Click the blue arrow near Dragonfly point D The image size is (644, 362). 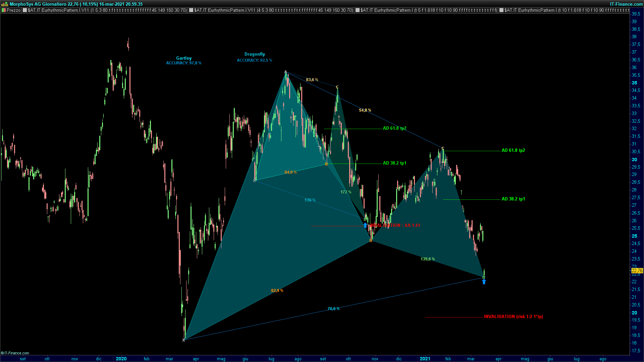point(365,225)
